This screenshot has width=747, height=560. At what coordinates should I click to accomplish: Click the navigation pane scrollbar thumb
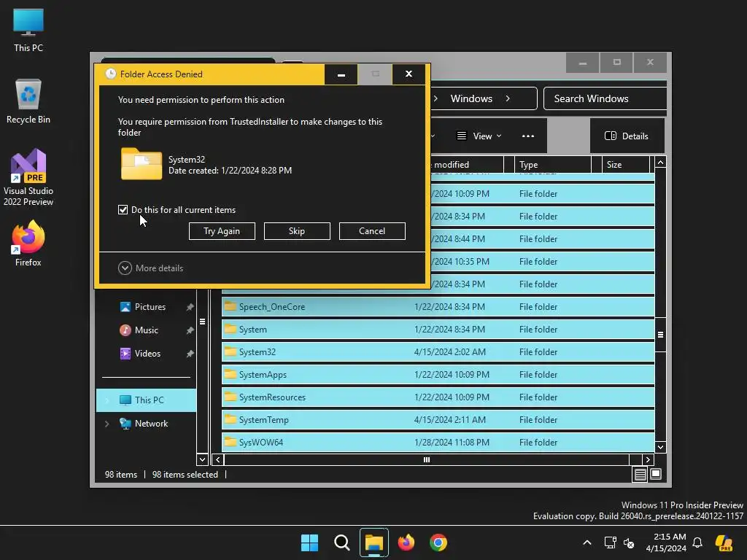(x=202, y=322)
